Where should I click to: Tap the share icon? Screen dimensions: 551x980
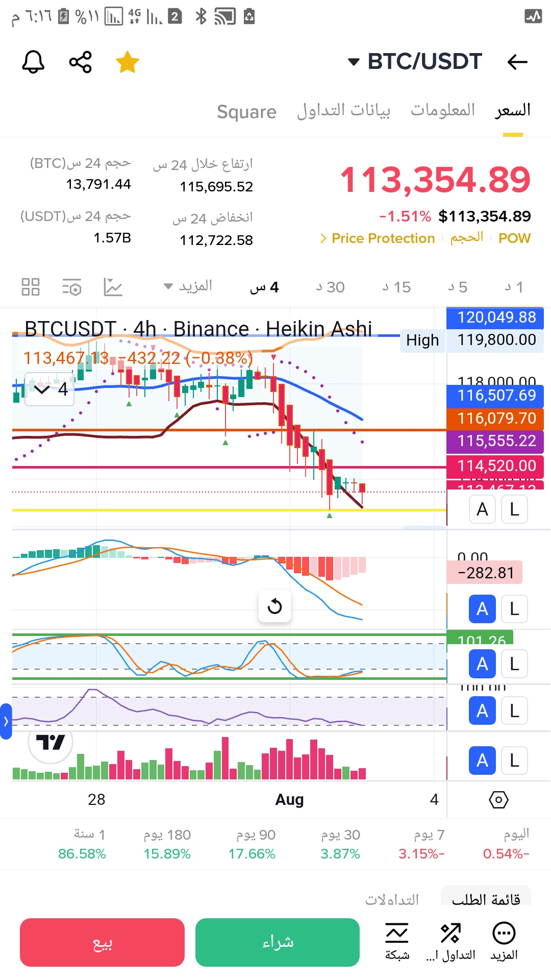(x=80, y=62)
